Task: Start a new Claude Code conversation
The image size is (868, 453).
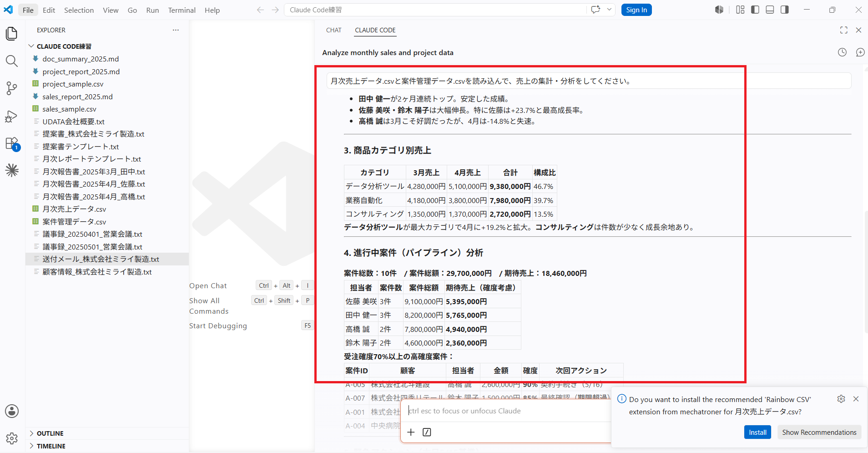Action: click(x=860, y=52)
